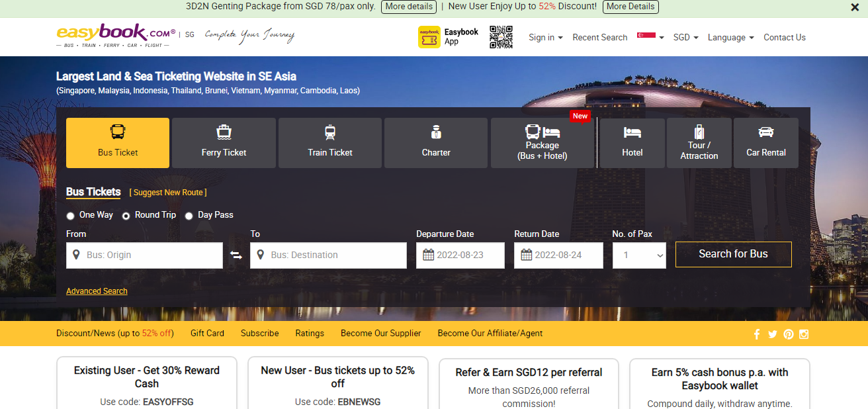Open the Advanced Search link

click(97, 291)
